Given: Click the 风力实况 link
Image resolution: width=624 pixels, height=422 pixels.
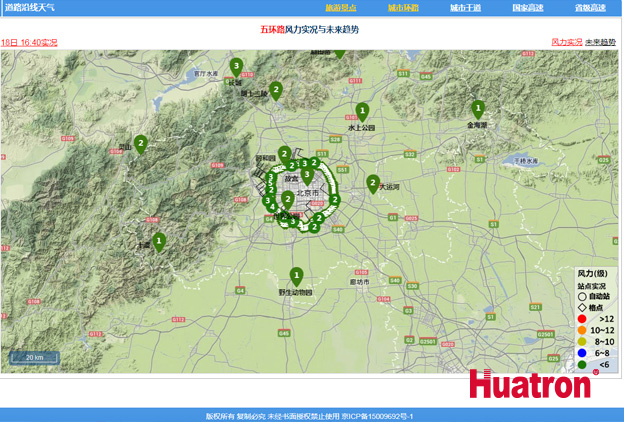Looking at the screenshot, I should click(566, 43).
